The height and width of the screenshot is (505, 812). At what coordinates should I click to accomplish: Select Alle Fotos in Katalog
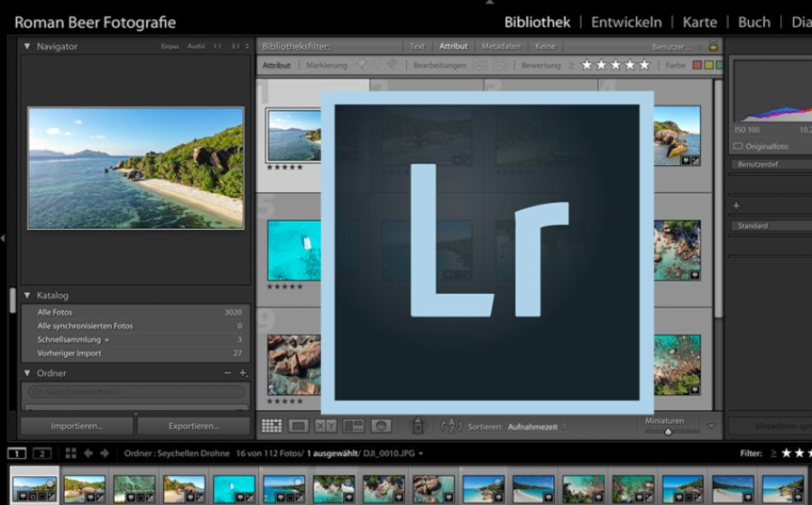(136, 312)
